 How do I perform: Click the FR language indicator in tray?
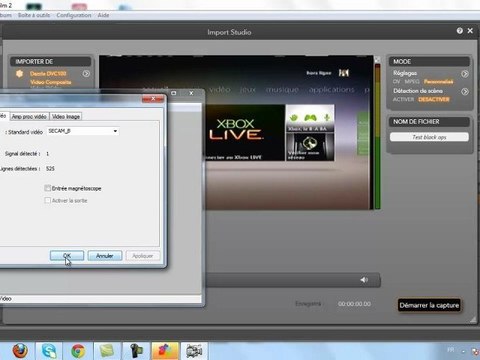click(x=451, y=350)
